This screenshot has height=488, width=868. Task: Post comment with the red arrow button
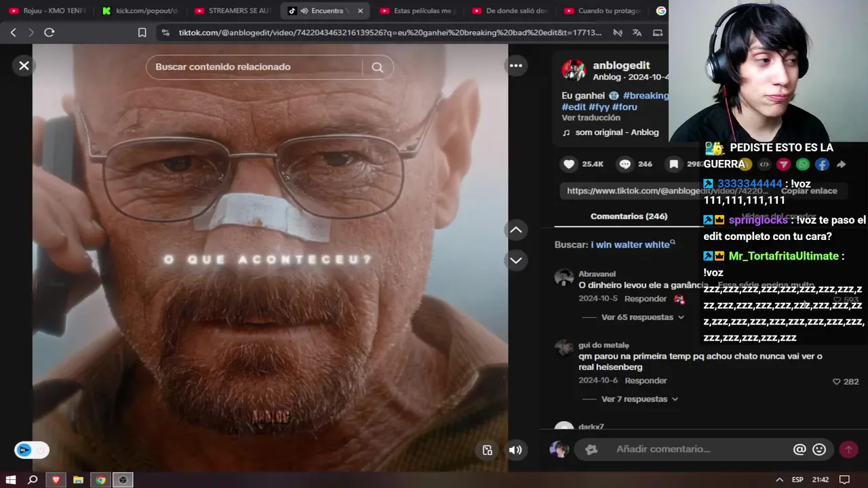pos(848,449)
